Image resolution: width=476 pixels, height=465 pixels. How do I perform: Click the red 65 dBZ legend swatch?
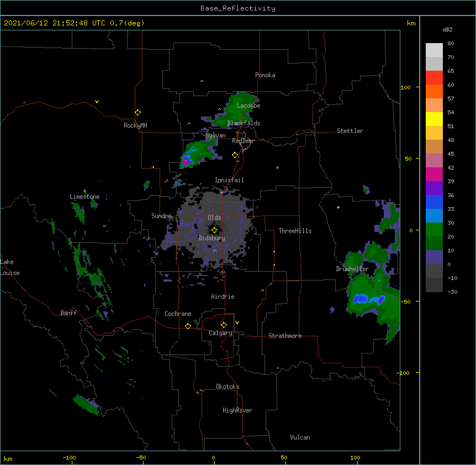434,77
